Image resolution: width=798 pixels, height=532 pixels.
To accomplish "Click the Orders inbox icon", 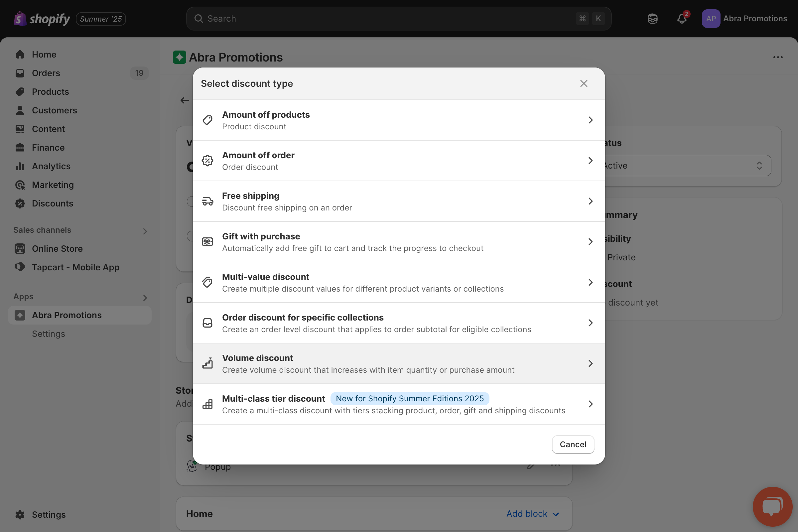I will click(x=20, y=73).
